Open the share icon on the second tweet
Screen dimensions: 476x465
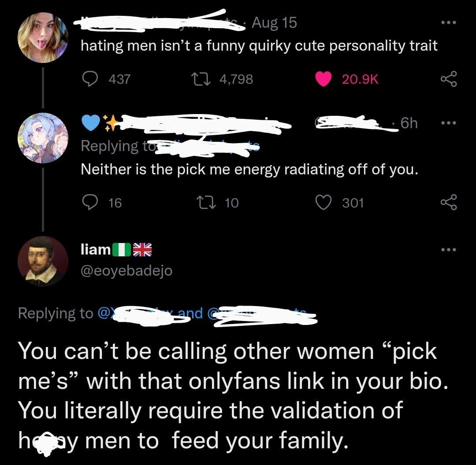449,202
